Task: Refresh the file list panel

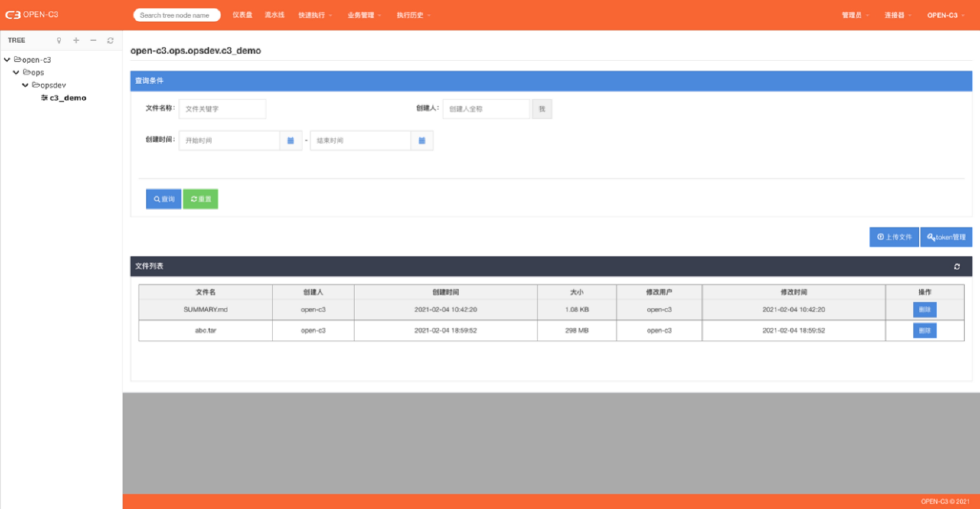Action: click(957, 266)
